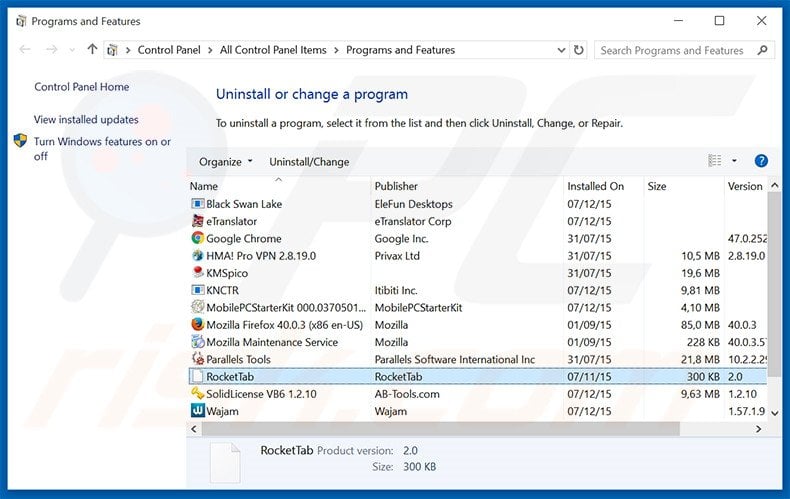Viewport: 790px width, 499px height.
Task: Open Turn Windows features on or off
Action: [x=102, y=149]
